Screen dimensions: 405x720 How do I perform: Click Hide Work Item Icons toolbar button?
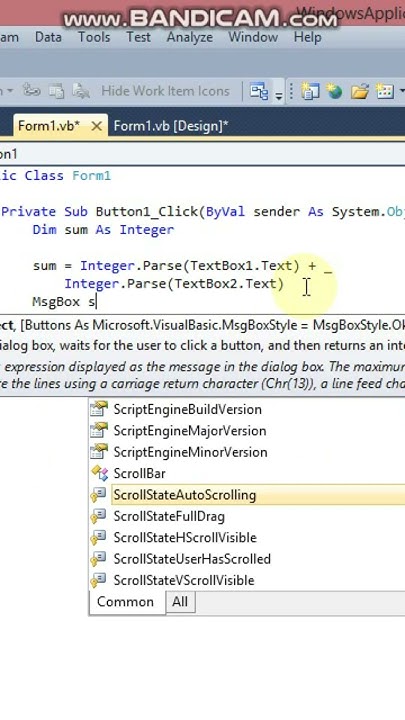pyautogui.click(x=165, y=91)
